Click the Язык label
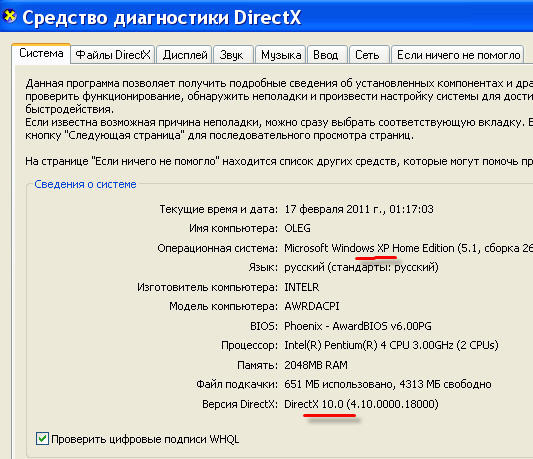 [x=263, y=268]
